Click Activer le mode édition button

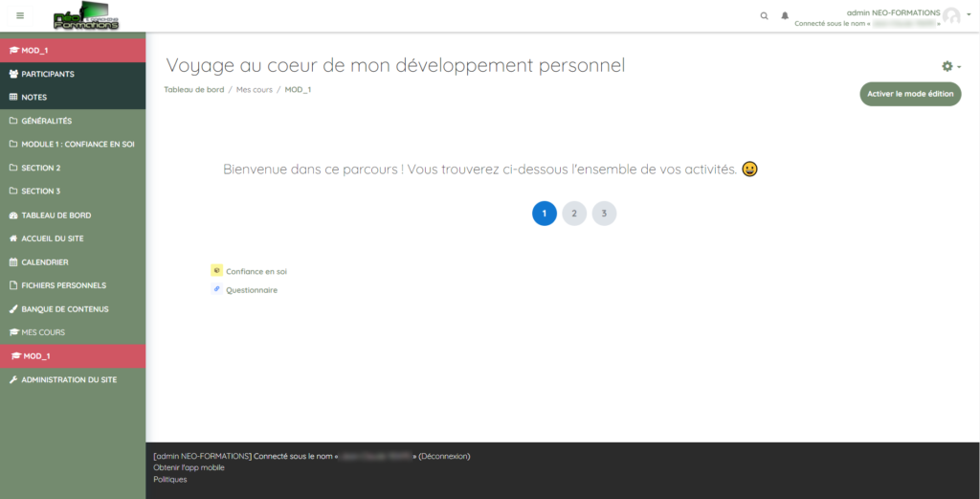910,94
